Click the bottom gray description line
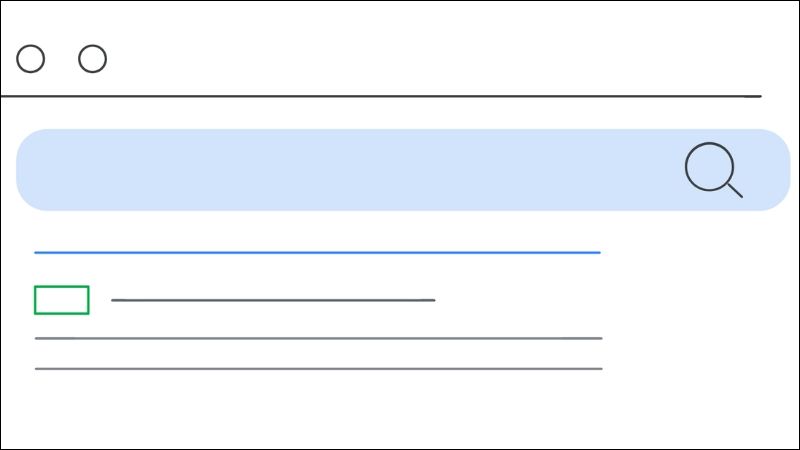This screenshot has height=450, width=800. (x=318, y=368)
